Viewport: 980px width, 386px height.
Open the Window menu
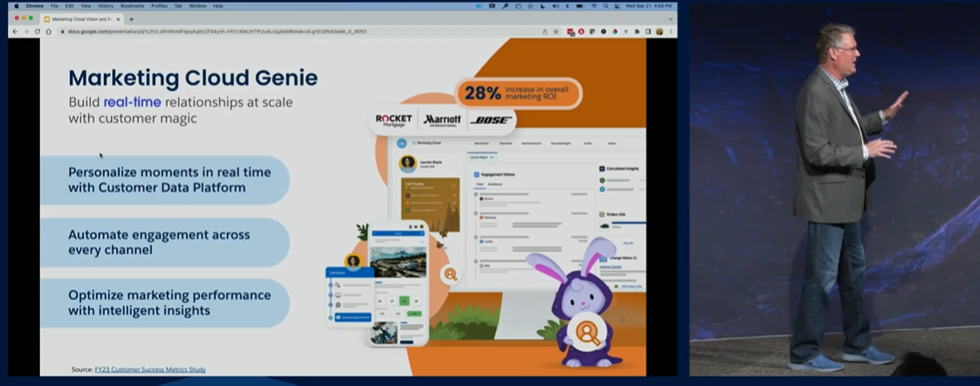pyautogui.click(x=197, y=5)
